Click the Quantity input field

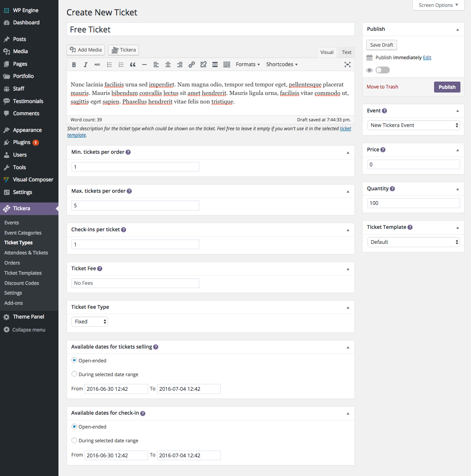point(413,203)
